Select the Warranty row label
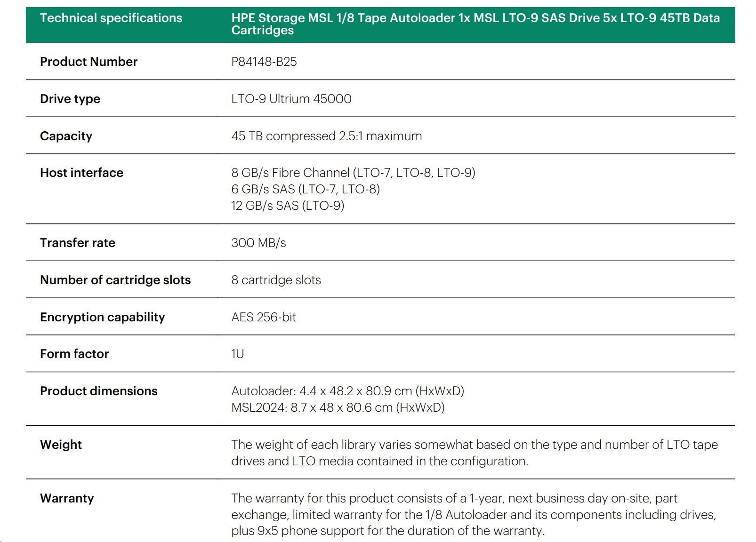Viewport: 756px width, 542px height. (x=67, y=498)
